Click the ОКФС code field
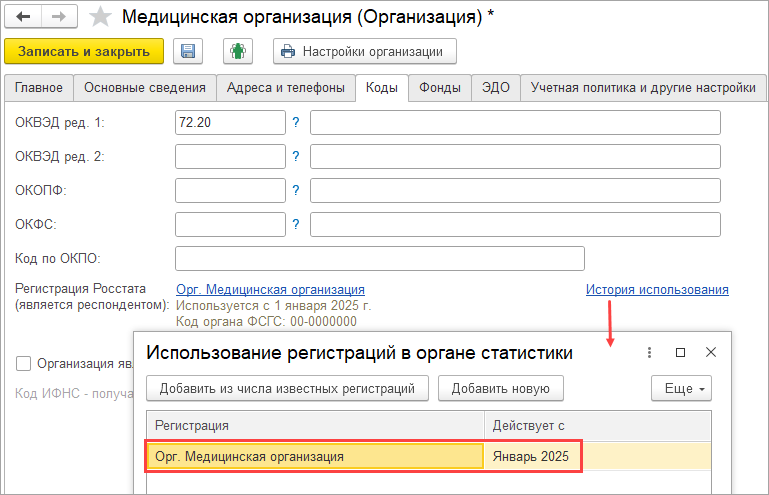Image resolution: width=769 pixels, height=495 pixels. coord(230,224)
